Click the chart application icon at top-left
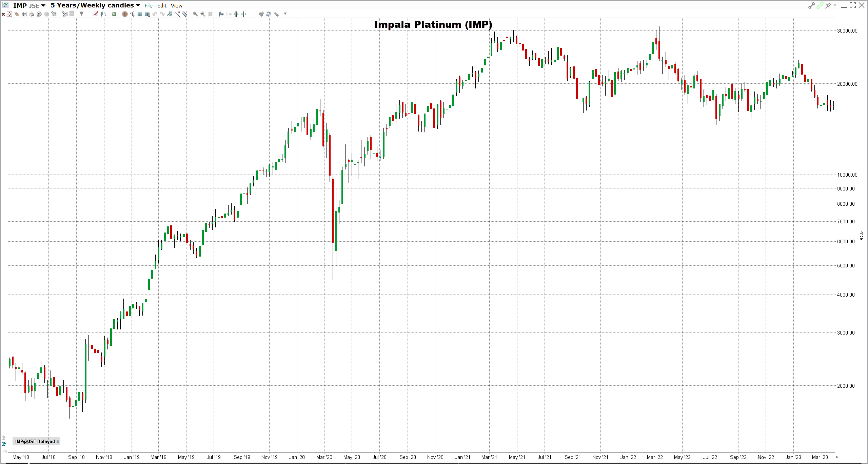The image size is (868, 464). [5, 5]
